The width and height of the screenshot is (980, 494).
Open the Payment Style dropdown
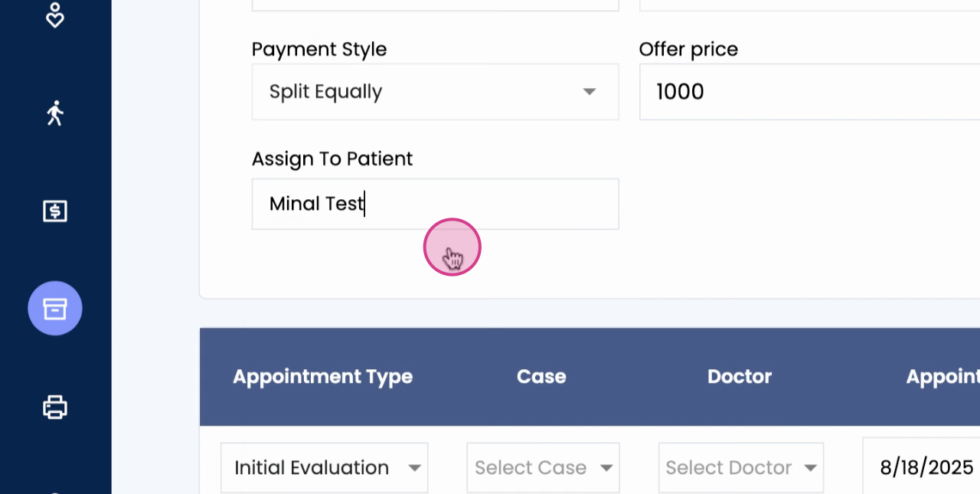pos(435,92)
